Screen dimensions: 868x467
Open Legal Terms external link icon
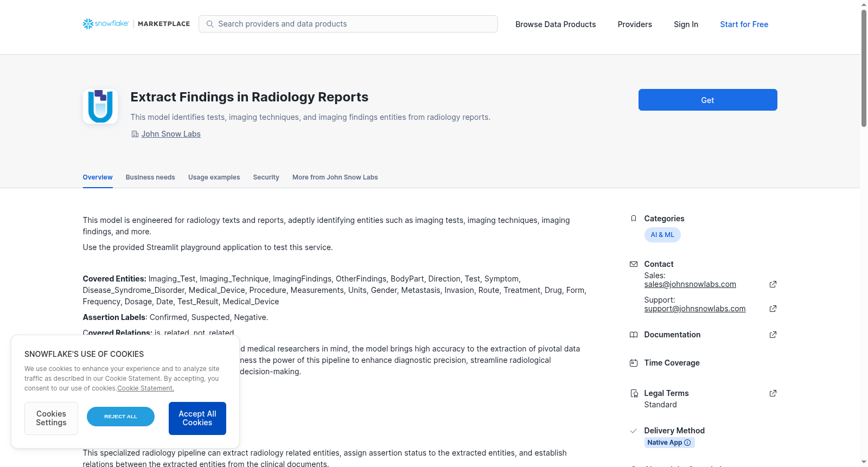(773, 393)
